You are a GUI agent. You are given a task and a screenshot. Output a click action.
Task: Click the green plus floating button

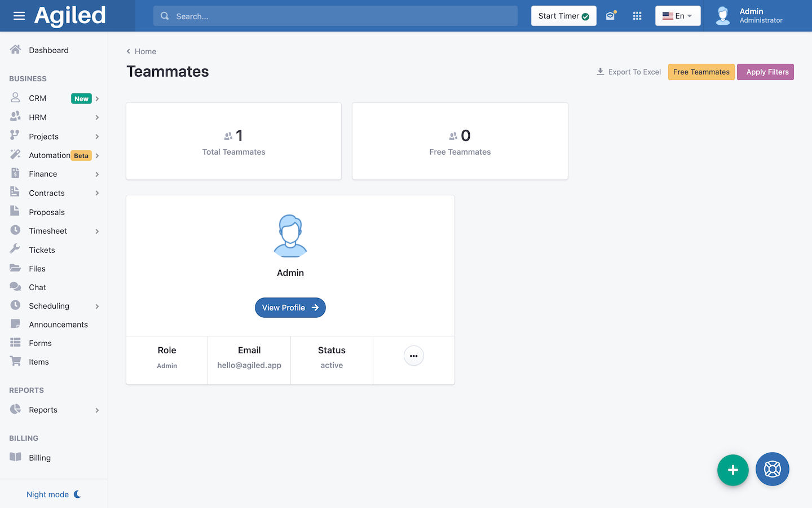733,470
